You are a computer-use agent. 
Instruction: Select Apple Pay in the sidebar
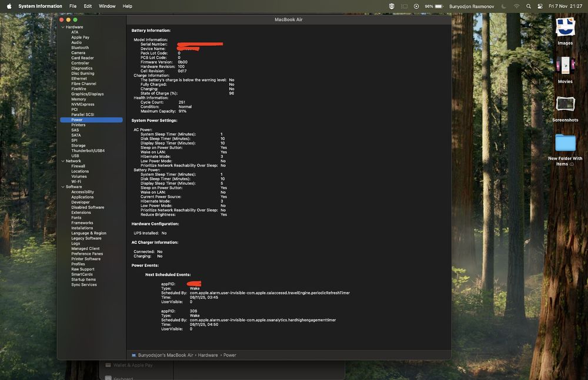point(80,38)
